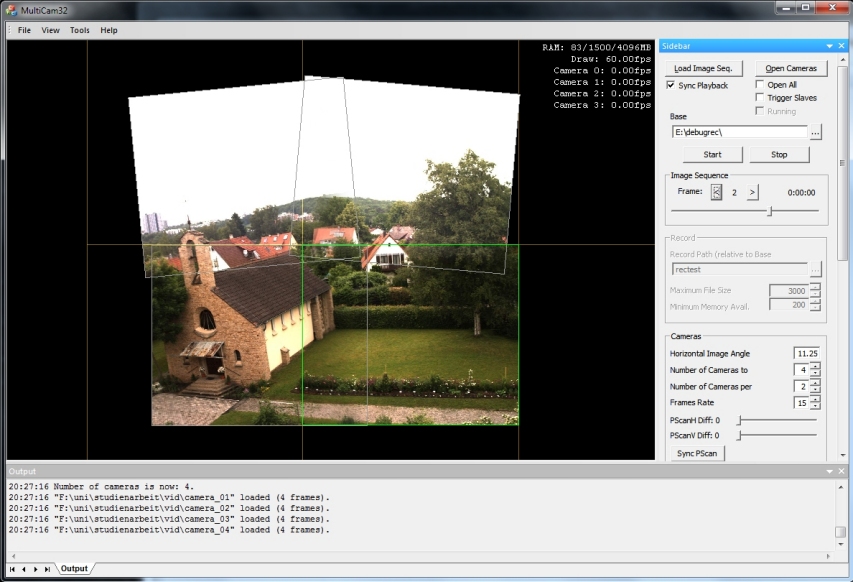Open the Sidebar panel options dropdown arrow
The height and width of the screenshot is (582, 853).
(828, 46)
